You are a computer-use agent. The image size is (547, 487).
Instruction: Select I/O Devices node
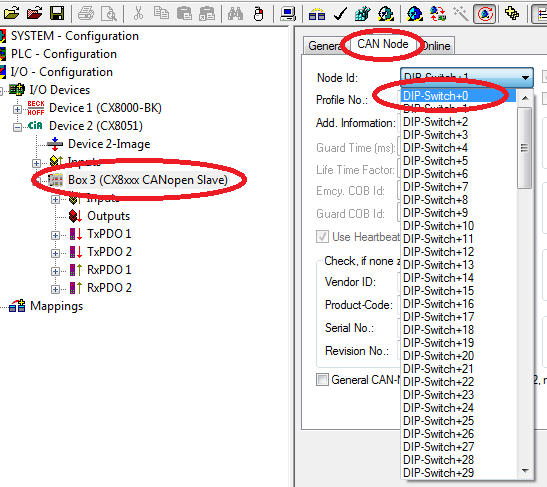[x=60, y=90]
